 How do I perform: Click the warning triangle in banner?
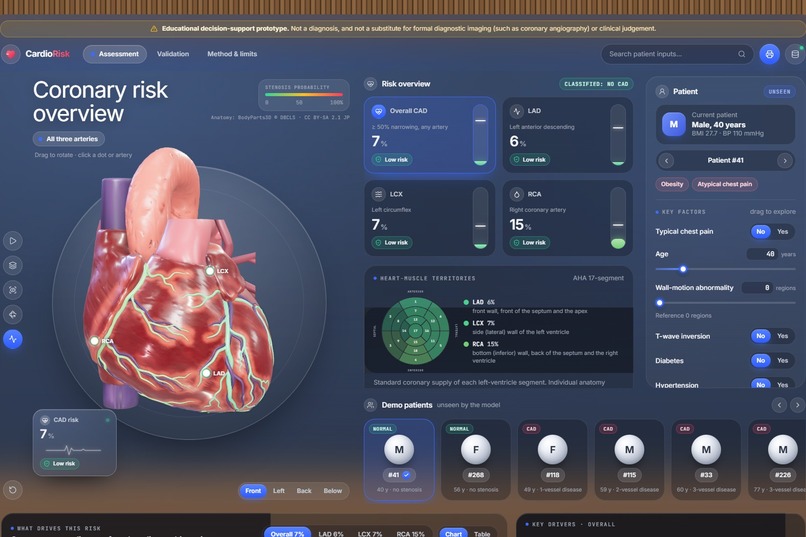coord(154,29)
